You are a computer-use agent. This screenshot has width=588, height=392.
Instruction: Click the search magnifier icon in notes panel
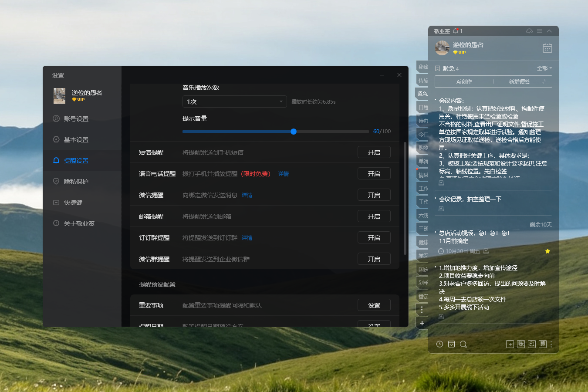pyautogui.click(x=463, y=344)
